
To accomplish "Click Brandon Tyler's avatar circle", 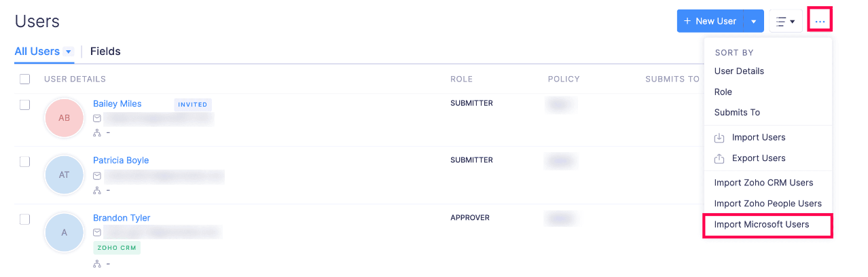I will click(x=64, y=233).
